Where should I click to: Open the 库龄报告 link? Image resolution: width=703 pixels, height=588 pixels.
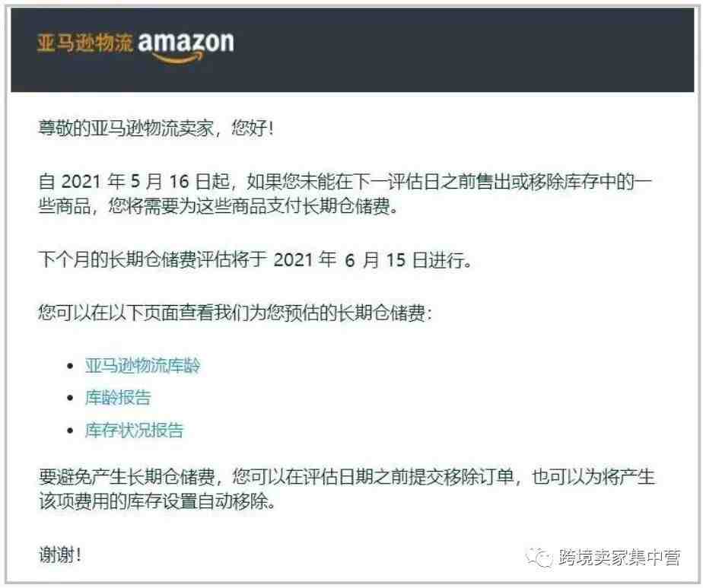118,398
